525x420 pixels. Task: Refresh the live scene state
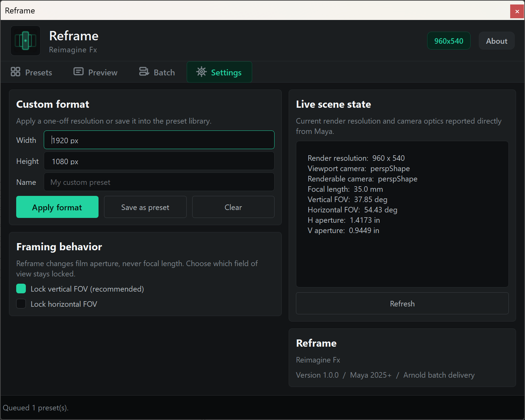point(402,303)
